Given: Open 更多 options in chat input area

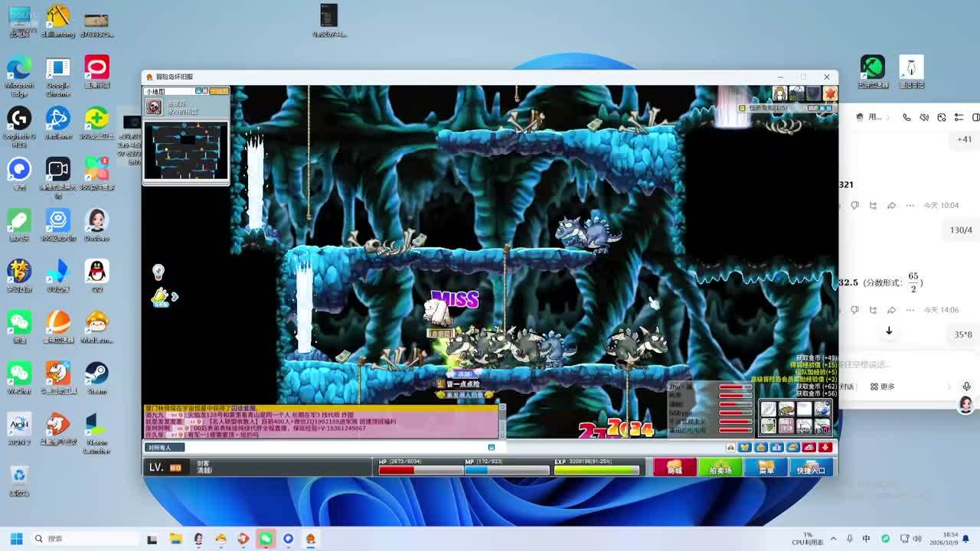Looking at the screenshot, I should [x=883, y=386].
